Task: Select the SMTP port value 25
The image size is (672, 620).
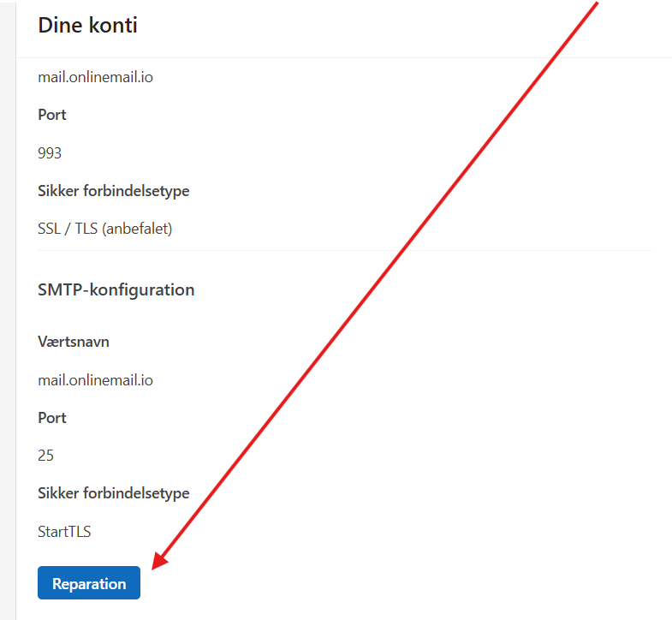Action: (46, 456)
